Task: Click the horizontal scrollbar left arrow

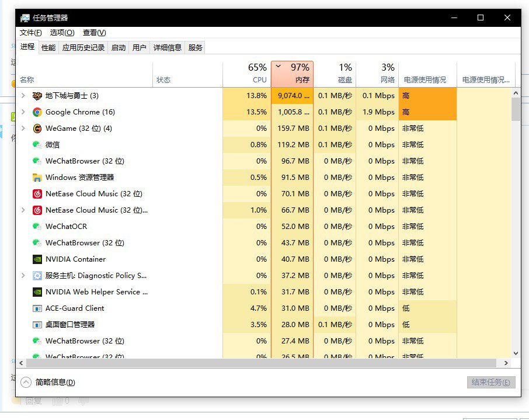Action: tap(21, 363)
